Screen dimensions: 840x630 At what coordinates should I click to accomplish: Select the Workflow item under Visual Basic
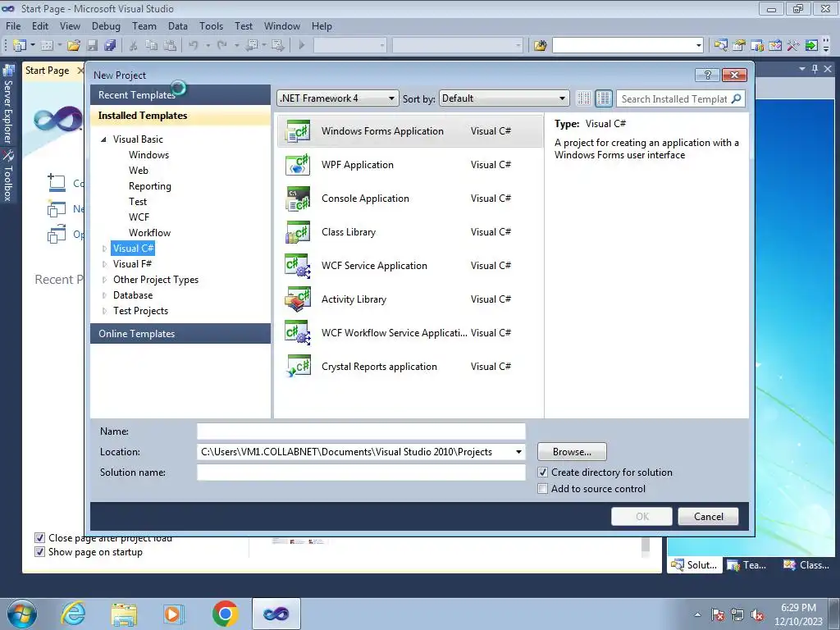pos(149,233)
